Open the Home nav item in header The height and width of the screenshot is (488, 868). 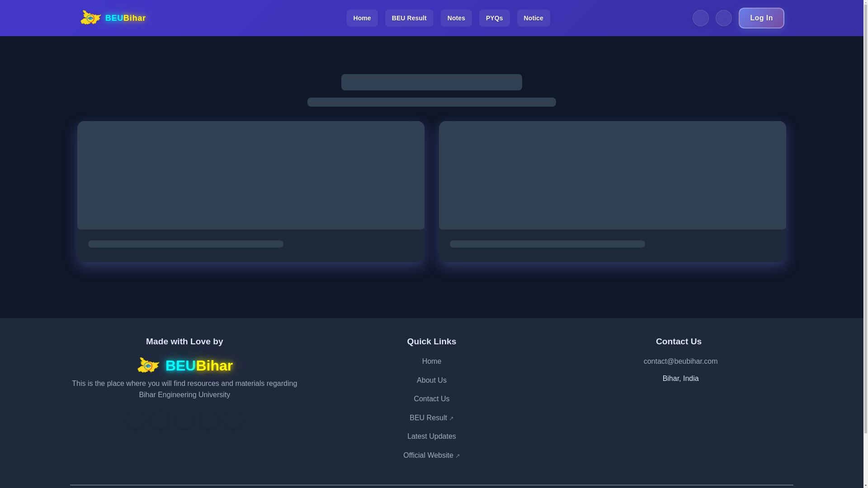coord(362,18)
